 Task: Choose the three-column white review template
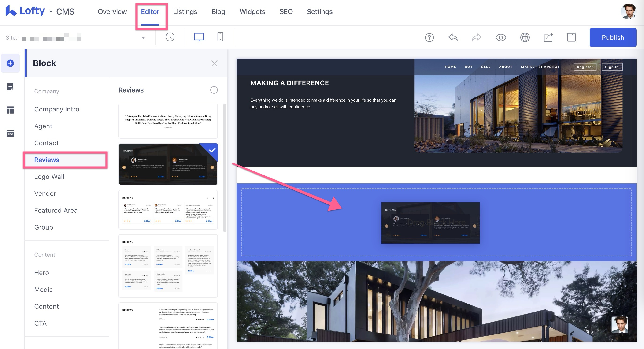(x=168, y=210)
